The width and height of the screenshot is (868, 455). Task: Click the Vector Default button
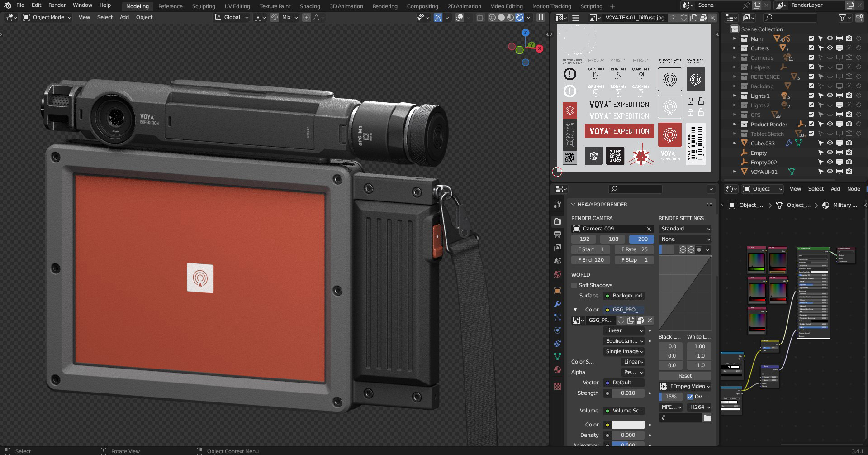(624, 383)
